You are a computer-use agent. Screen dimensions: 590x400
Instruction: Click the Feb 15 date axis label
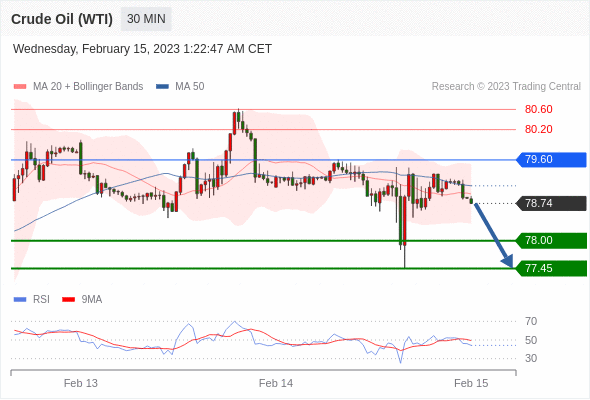471,383
